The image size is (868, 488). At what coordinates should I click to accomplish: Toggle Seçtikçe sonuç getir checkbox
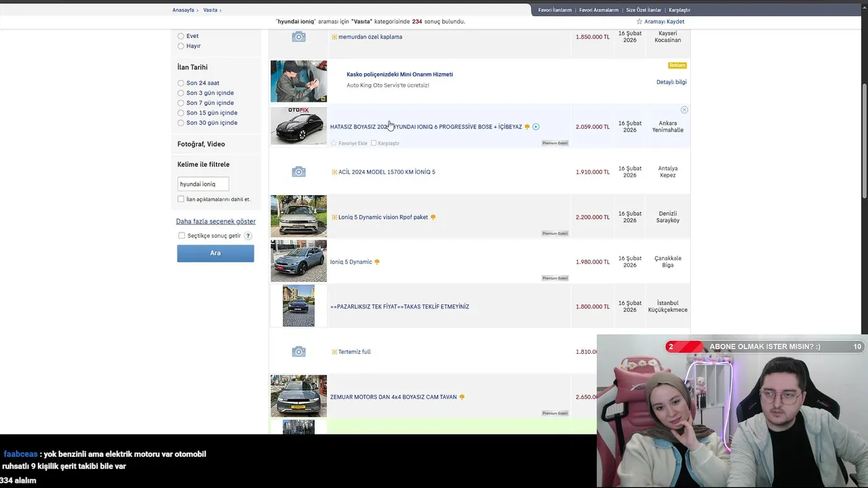click(182, 236)
